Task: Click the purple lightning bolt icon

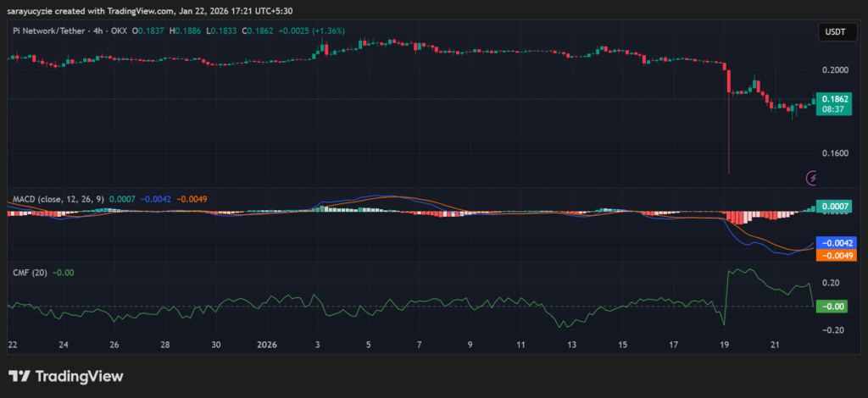Action: coord(812,178)
